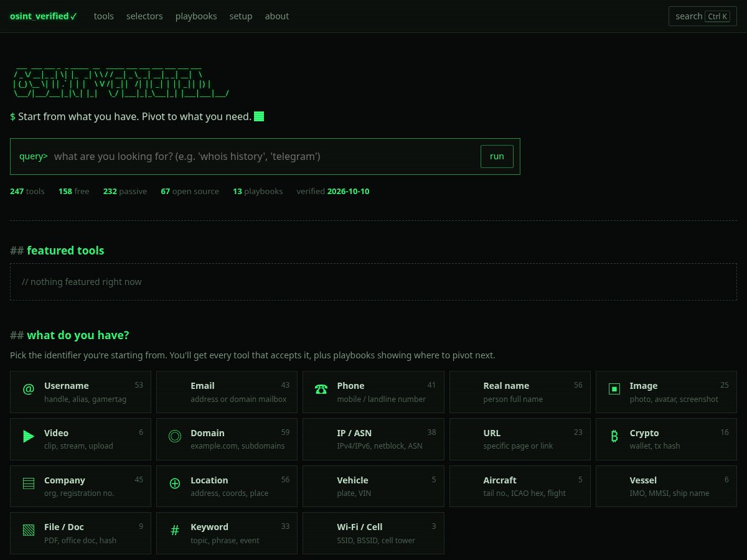Screen dimensions: 747x560
Task: Click the run button
Action: click(x=497, y=156)
